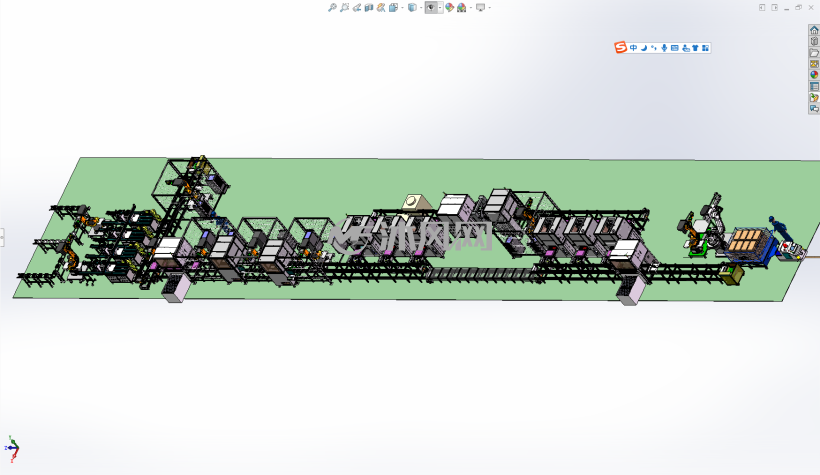
Task: Click the Sogou account login icon
Action: 686,48
